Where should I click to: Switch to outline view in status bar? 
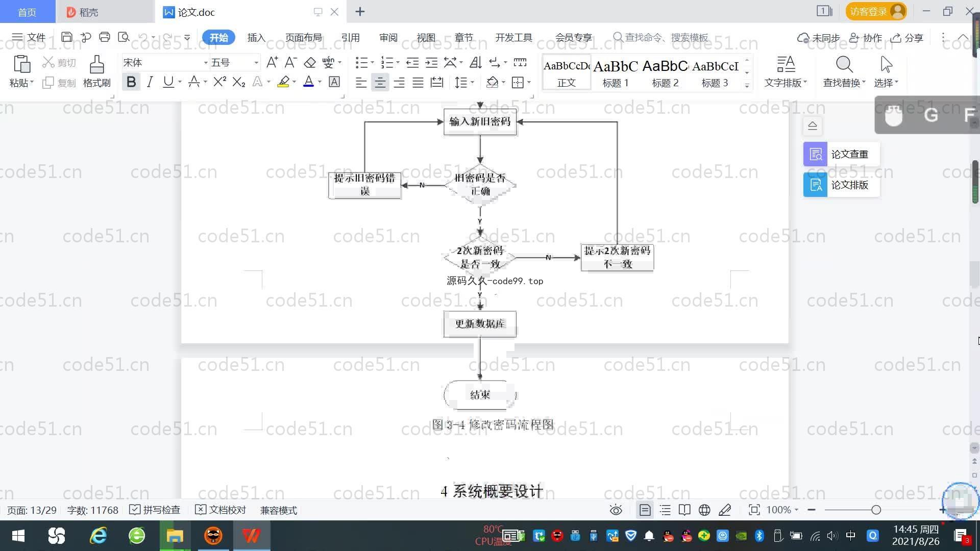click(x=665, y=510)
